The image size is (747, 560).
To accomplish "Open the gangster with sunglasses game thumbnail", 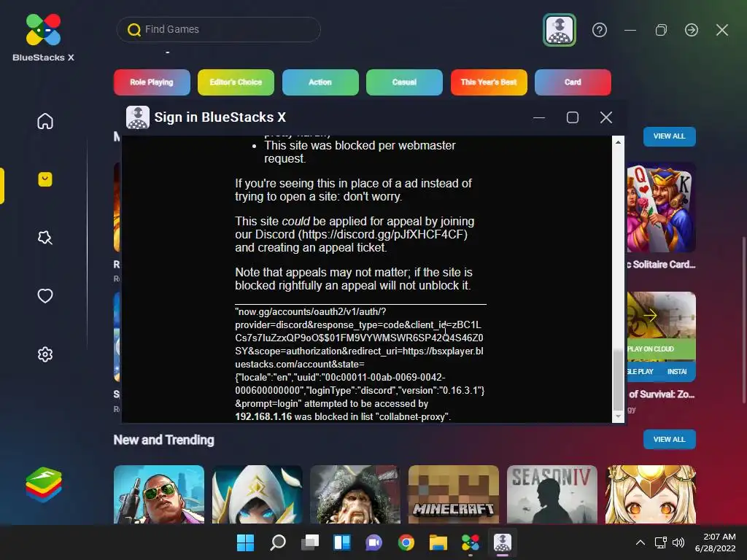I will [x=159, y=495].
